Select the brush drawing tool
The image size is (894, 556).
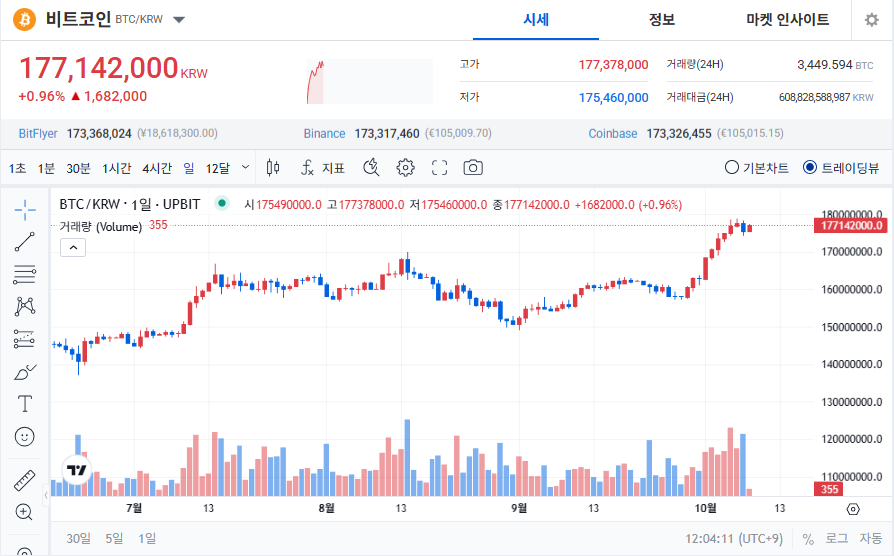[25, 372]
